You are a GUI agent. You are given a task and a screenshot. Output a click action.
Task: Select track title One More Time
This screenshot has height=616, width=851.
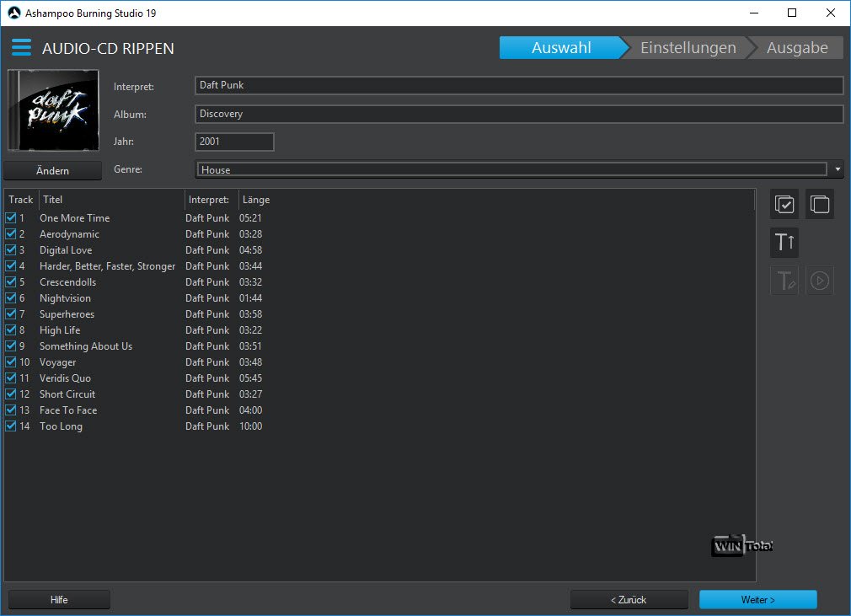[x=75, y=217]
